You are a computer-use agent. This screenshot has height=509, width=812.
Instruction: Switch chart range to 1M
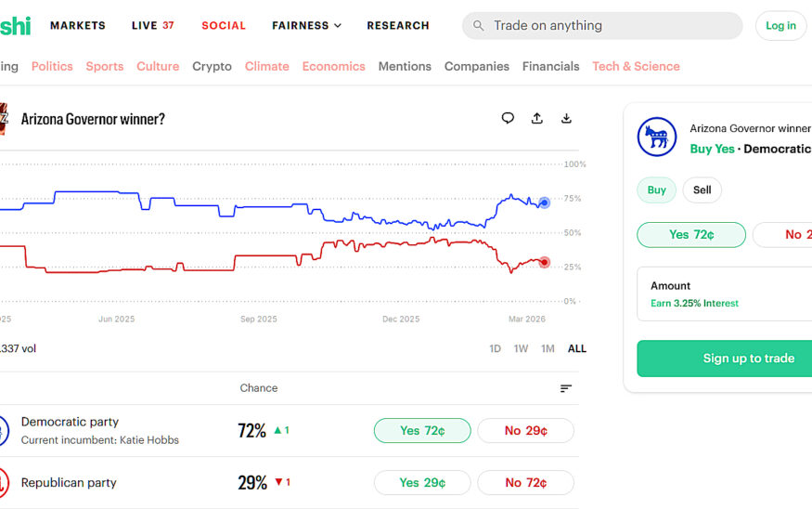click(x=548, y=349)
